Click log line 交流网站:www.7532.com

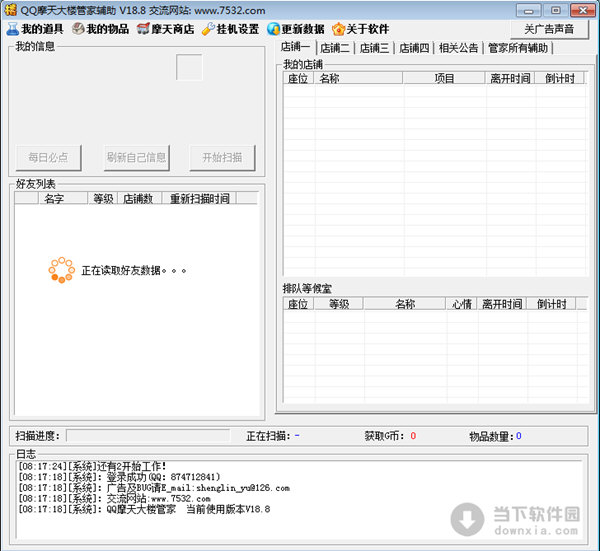(114, 499)
